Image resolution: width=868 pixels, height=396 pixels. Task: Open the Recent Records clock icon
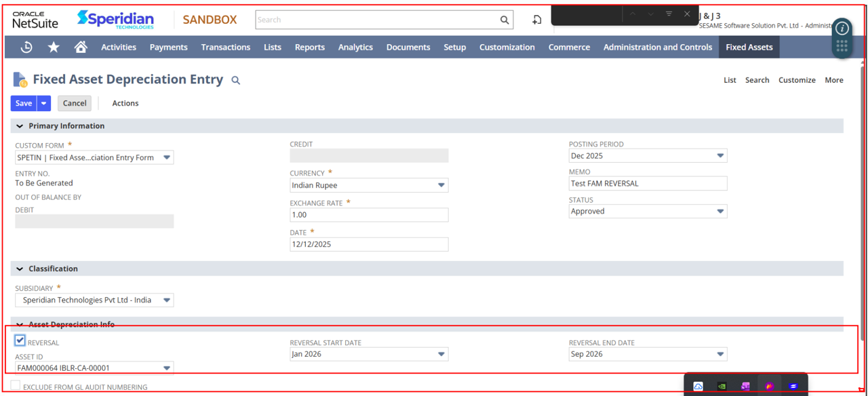coord(26,47)
